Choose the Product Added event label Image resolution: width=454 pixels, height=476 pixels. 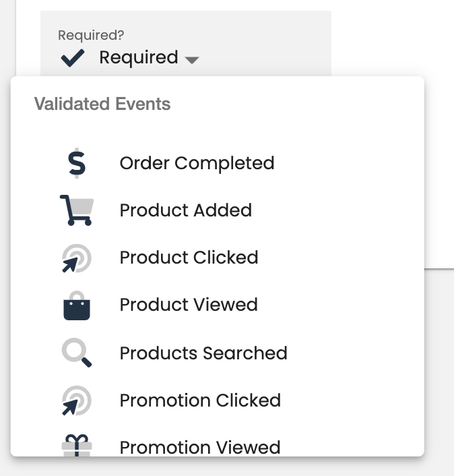(185, 210)
